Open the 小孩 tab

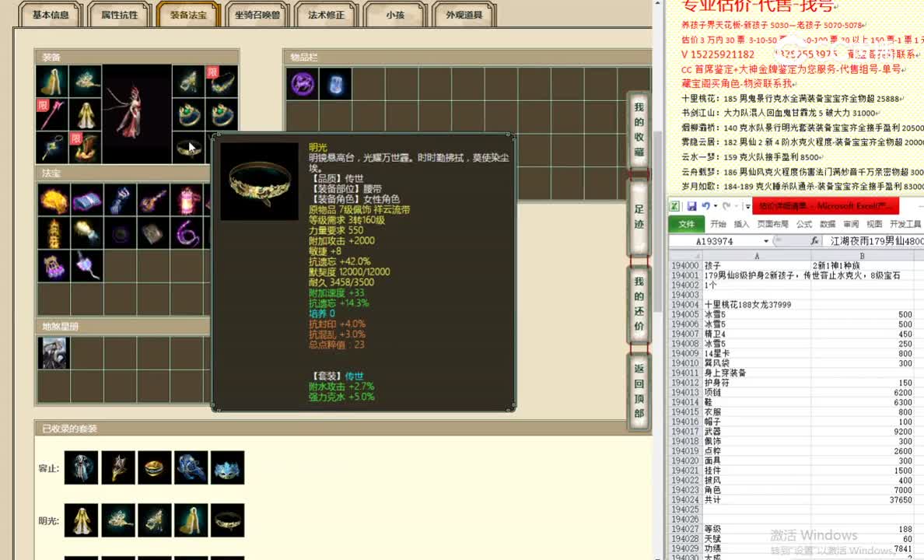coord(395,15)
